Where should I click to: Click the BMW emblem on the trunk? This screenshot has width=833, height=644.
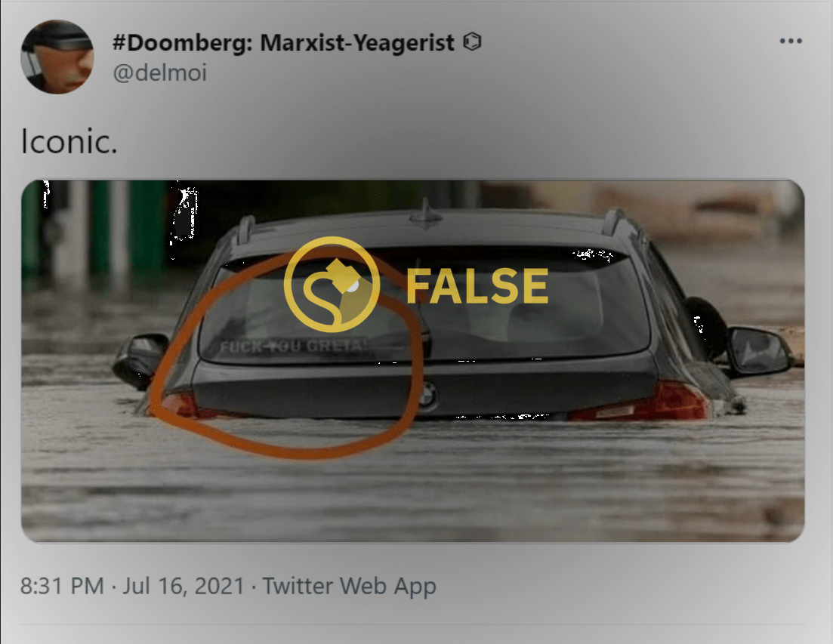pos(428,396)
